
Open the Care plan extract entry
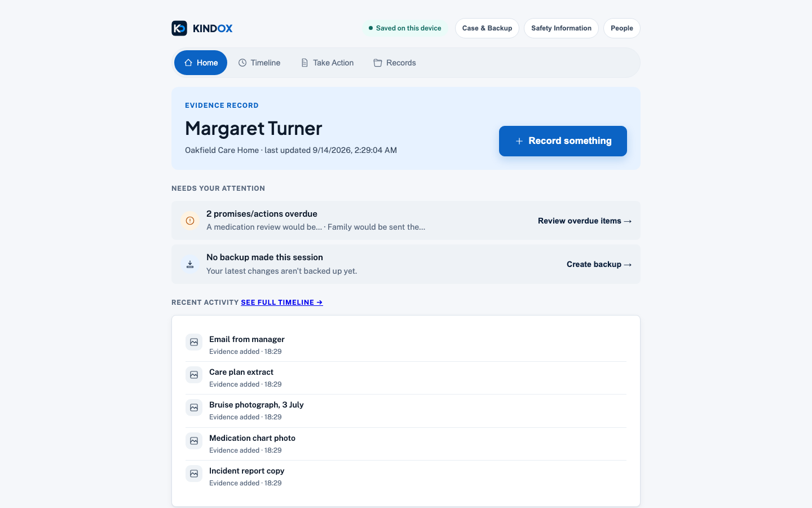tap(406, 378)
